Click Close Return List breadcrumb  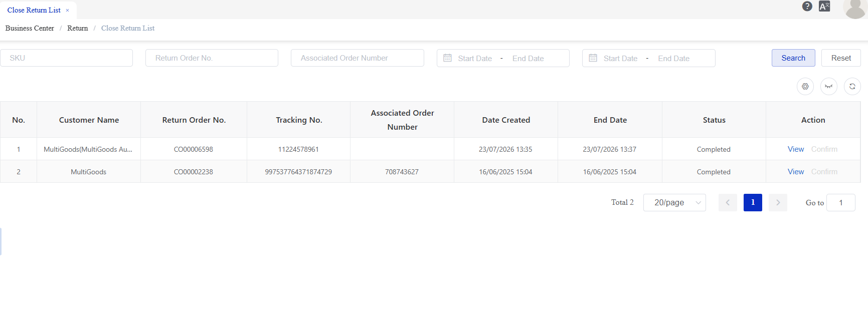click(x=128, y=28)
